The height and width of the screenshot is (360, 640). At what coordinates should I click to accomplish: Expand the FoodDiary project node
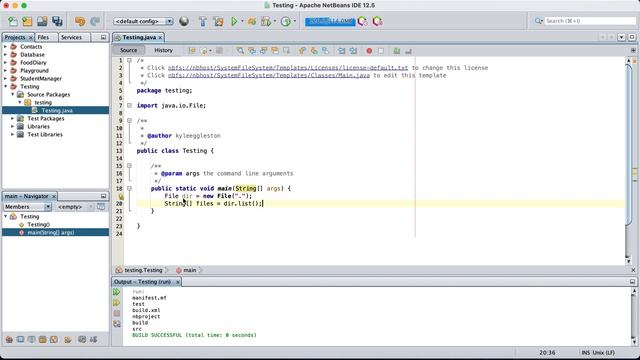pyautogui.click(x=6, y=62)
